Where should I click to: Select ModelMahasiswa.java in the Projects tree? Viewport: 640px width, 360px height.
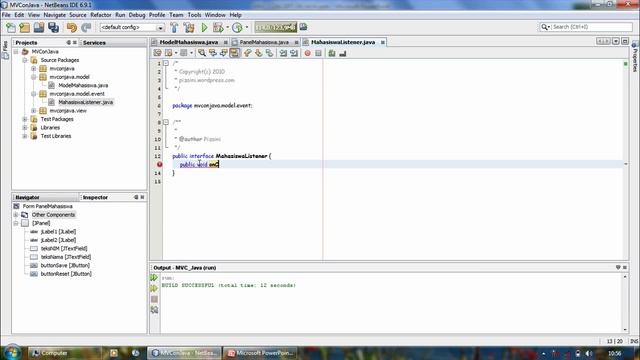[83, 85]
